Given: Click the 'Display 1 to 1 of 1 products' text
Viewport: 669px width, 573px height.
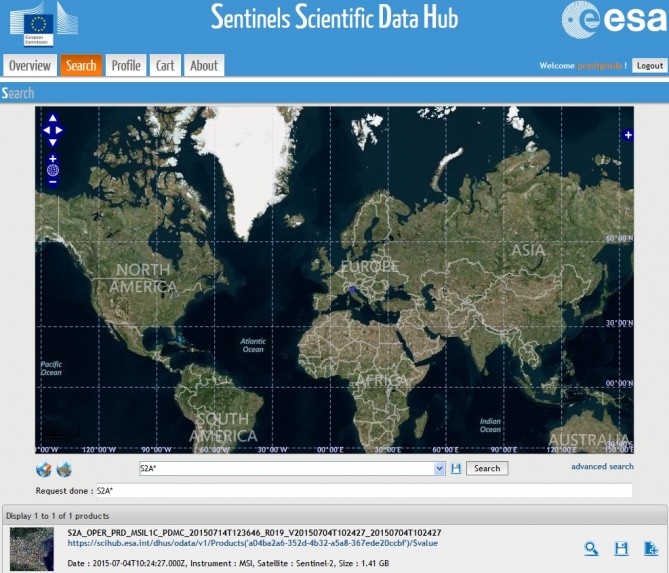Looking at the screenshot, I should click(x=58, y=516).
